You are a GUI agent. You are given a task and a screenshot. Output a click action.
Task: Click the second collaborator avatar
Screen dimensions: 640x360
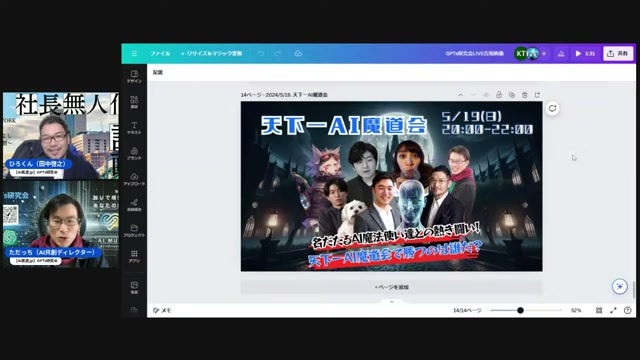click(532, 53)
